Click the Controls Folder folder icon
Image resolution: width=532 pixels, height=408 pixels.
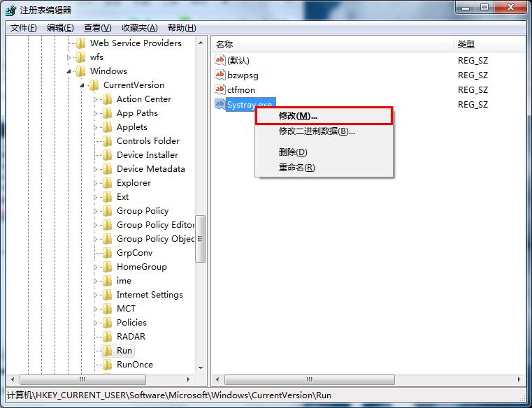tap(107, 141)
